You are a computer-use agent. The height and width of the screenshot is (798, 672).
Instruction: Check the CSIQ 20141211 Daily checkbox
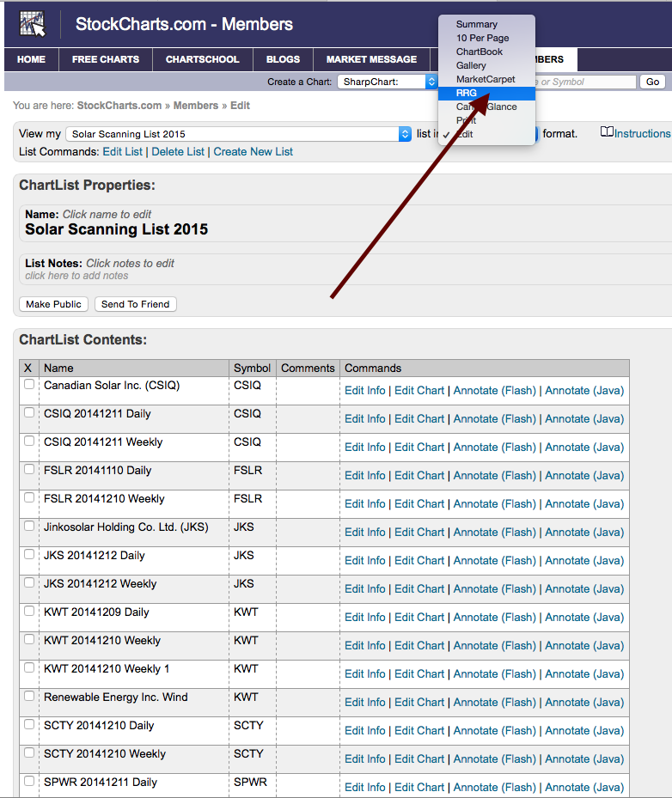[x=29, y=412]
